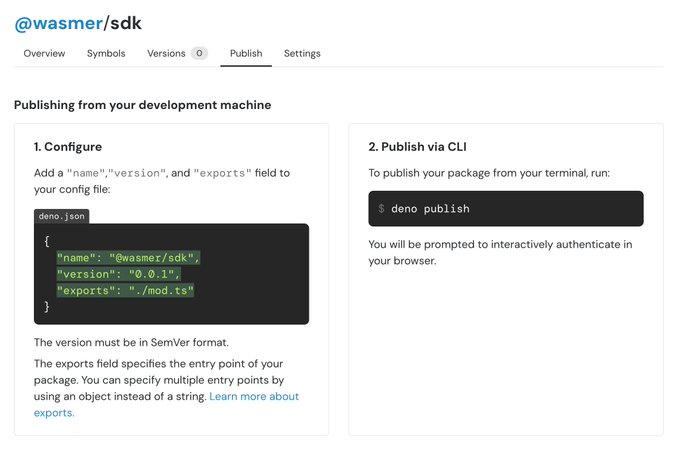Open the Settings tab

click(302, 53)
